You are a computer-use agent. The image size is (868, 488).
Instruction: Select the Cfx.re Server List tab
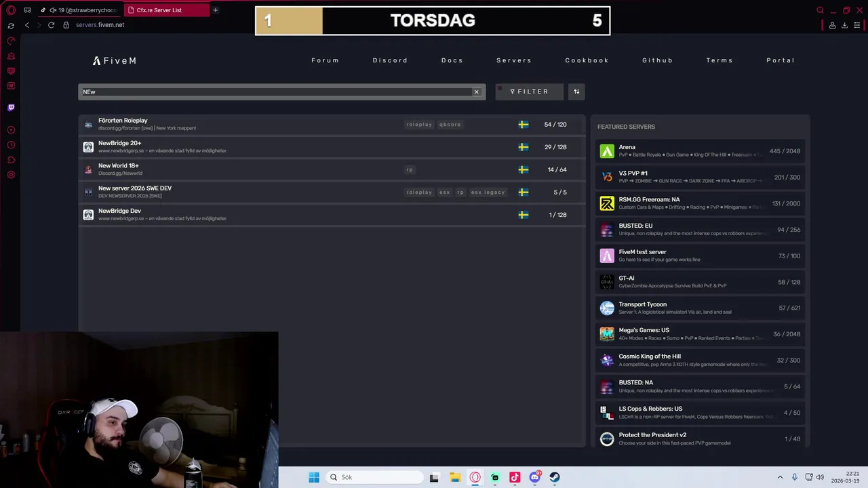click(x=166, y=10)
